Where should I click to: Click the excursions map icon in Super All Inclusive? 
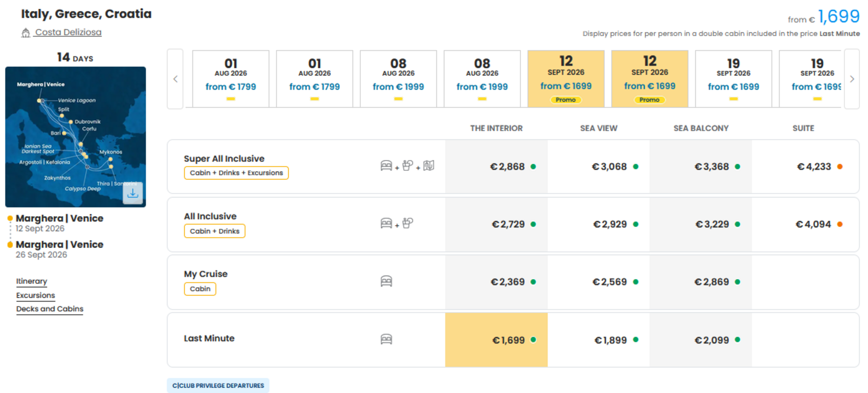(429, 166)
